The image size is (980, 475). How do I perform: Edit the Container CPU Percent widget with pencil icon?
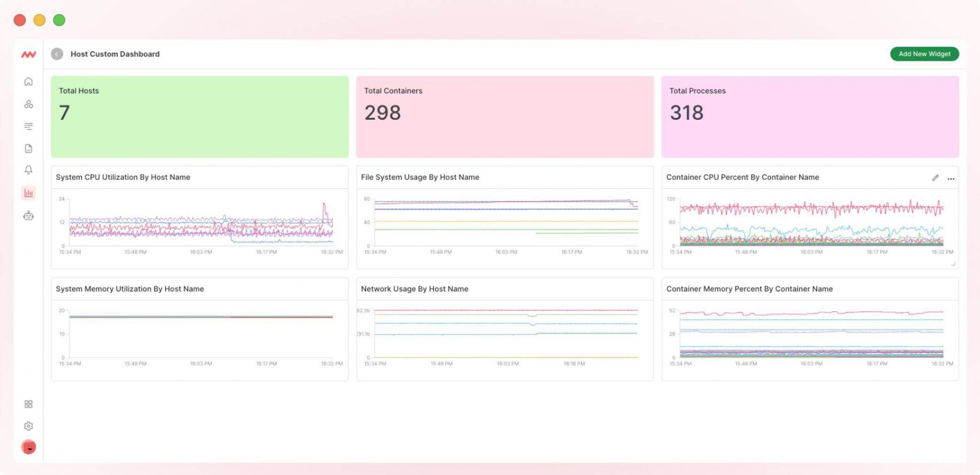point(935,177)
